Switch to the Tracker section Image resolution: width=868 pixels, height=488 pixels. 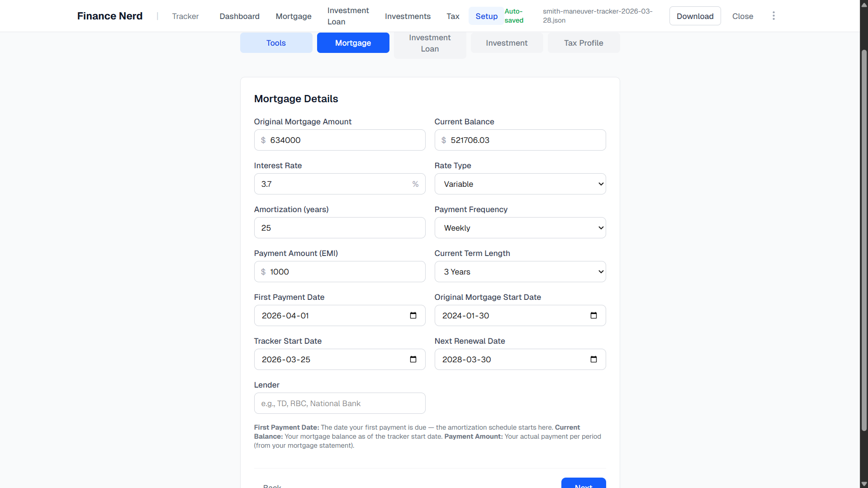click(x=185, y=16)
